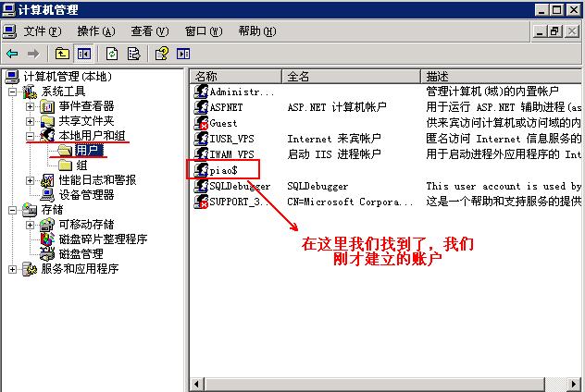Open the 操作(A) menu
This screenshot has width=585, height=392.
click(96, 31)
